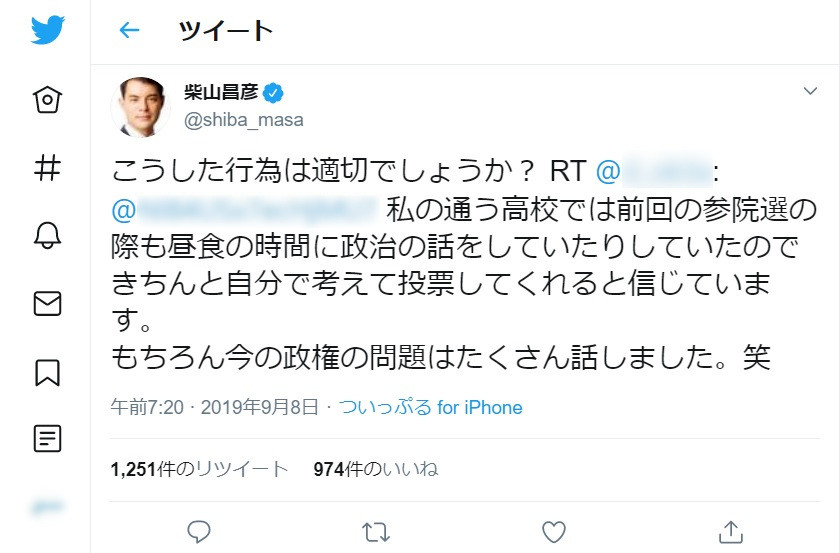View the 1,251件のリツイート list
This screenshot has width=840, height=553.
click(x=200, y=469)
